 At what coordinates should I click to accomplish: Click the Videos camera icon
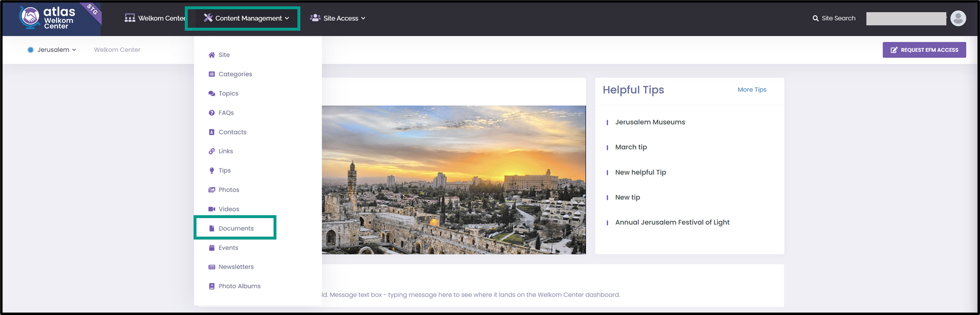pos(212,209)
